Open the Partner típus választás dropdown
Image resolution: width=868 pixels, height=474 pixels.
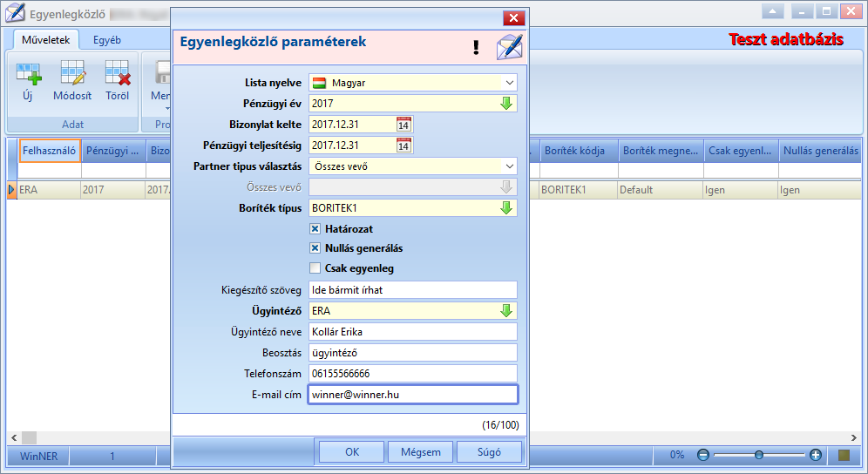tap(509, 166)
